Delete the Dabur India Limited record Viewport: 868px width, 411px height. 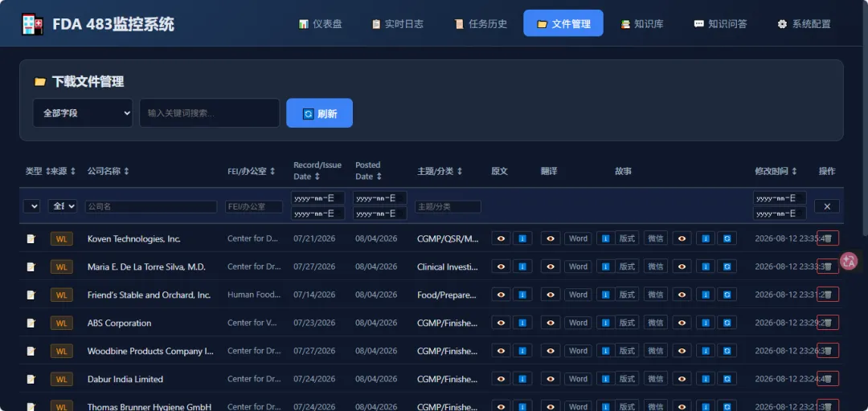pos(828,379)
